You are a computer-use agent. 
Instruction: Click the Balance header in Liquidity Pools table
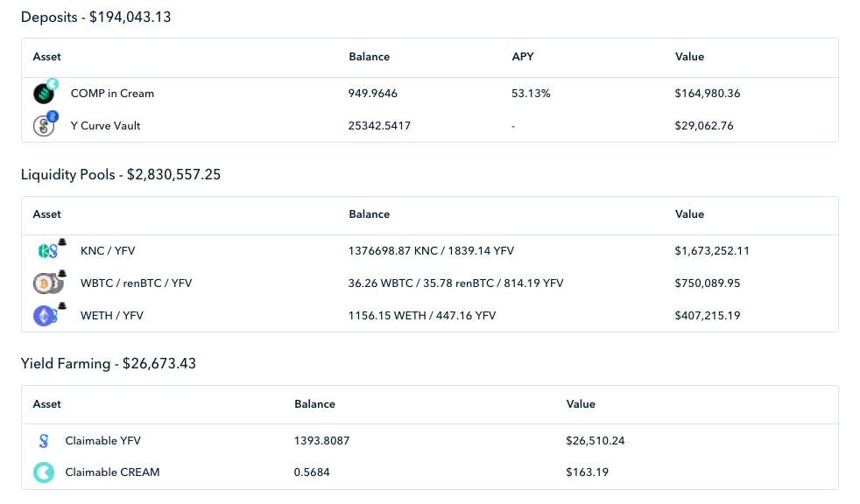369,214
